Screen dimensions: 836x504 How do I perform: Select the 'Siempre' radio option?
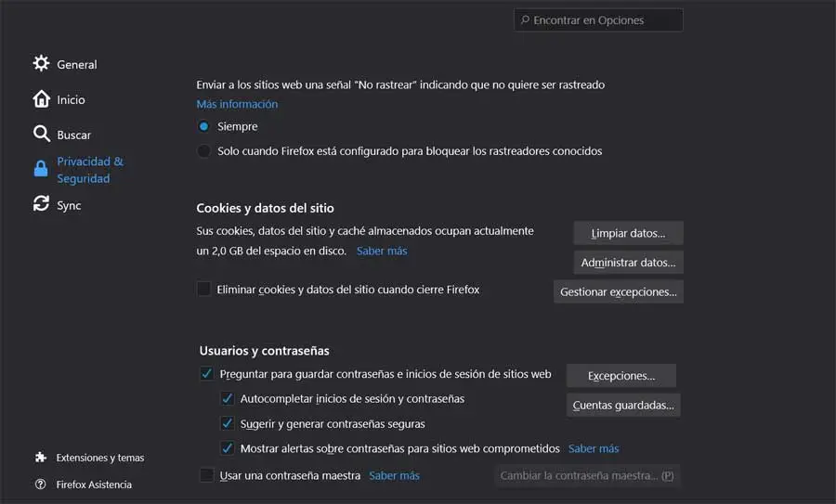(204, 126)
